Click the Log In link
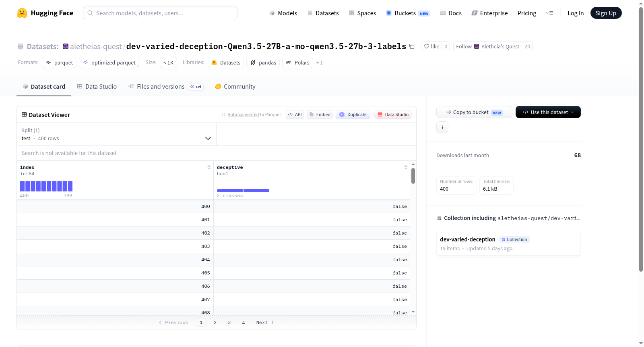Image resolution: width=644 pixels, height=347 pixels. tap(576, 13)
